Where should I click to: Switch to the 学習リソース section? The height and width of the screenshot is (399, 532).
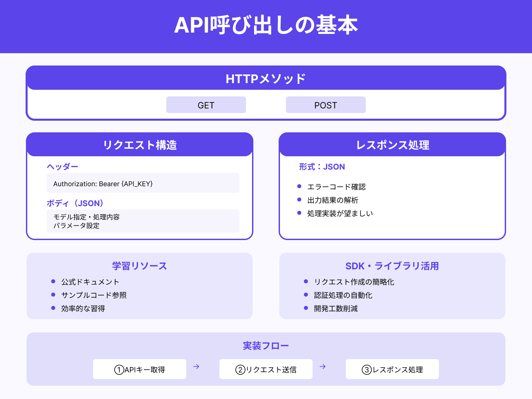pyautogui.click(x=140, y=266)
